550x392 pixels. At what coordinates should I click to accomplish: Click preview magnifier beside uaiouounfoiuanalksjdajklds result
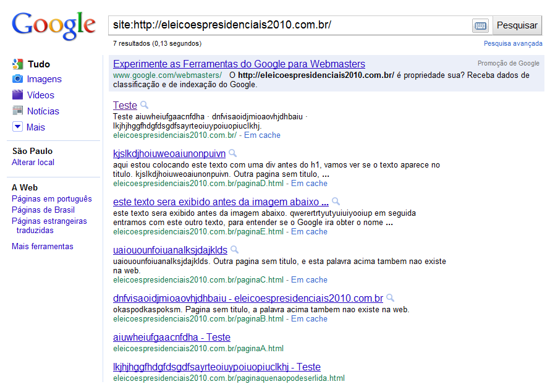click(x=235, y=250)
